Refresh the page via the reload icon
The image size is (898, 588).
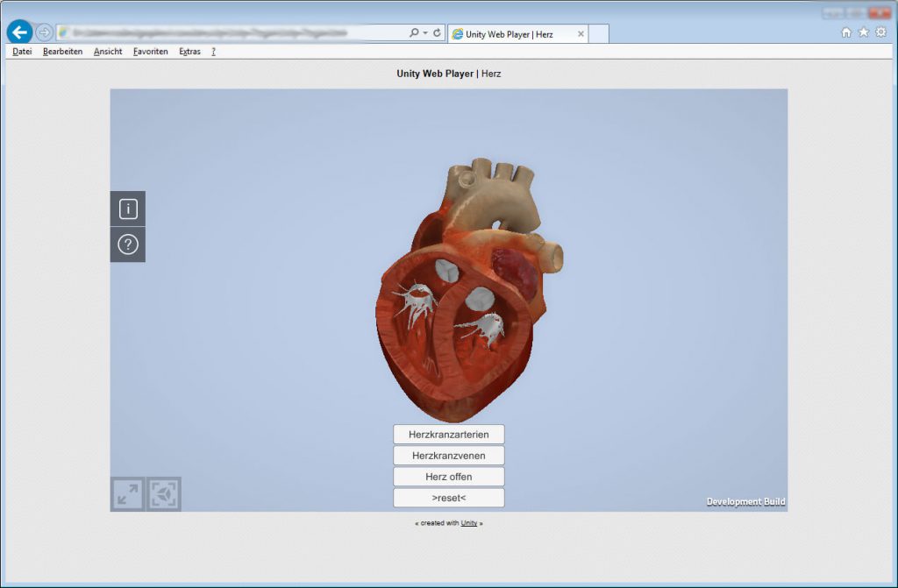click(x=436, y=32)
